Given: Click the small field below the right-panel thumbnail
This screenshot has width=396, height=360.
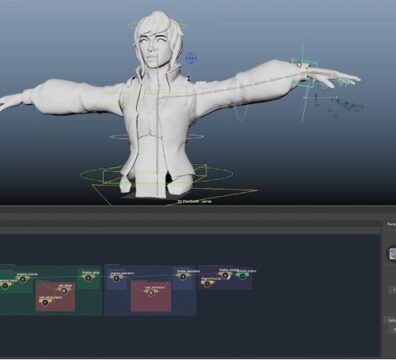Looking at the screenshot, I should click(393, 289).
